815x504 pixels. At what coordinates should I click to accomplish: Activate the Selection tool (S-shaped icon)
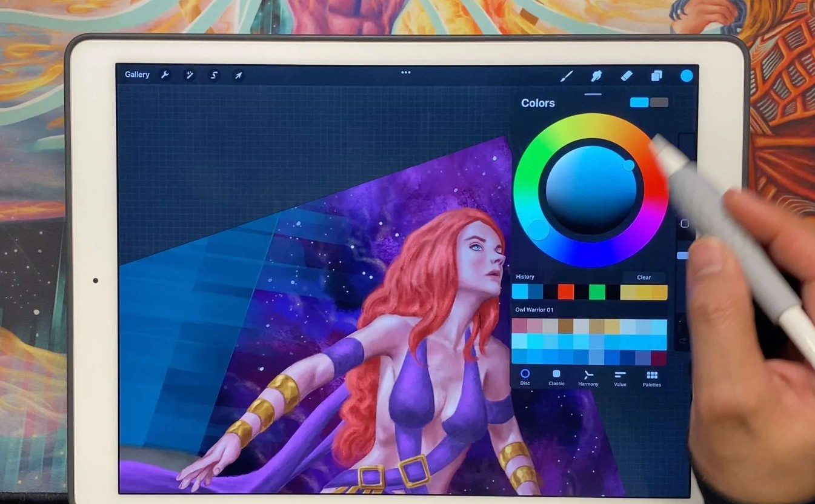click(214, 75)
